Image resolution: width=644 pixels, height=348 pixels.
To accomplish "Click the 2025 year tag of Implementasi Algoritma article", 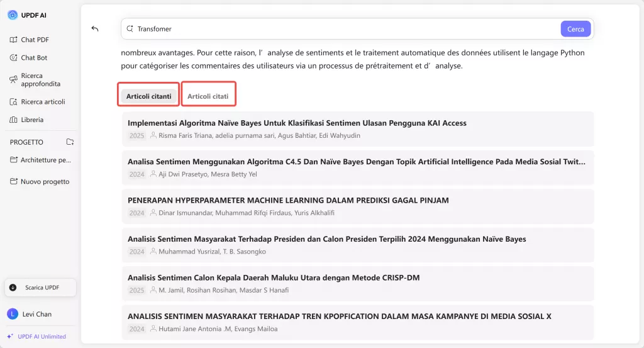I will pyautogui.click(x=136, y=135).
